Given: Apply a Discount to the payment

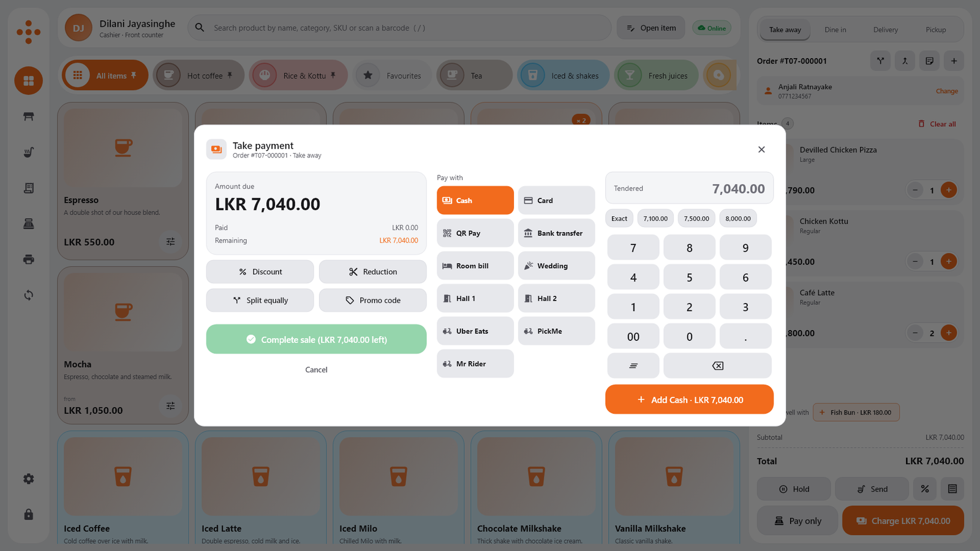Looking at the screenshot, I should (x=260, y=272).
